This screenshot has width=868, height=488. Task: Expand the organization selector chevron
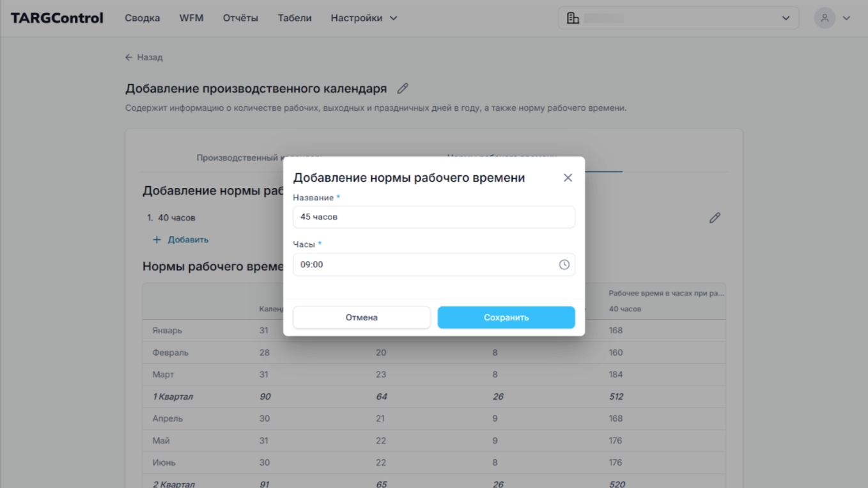point(786,18)
